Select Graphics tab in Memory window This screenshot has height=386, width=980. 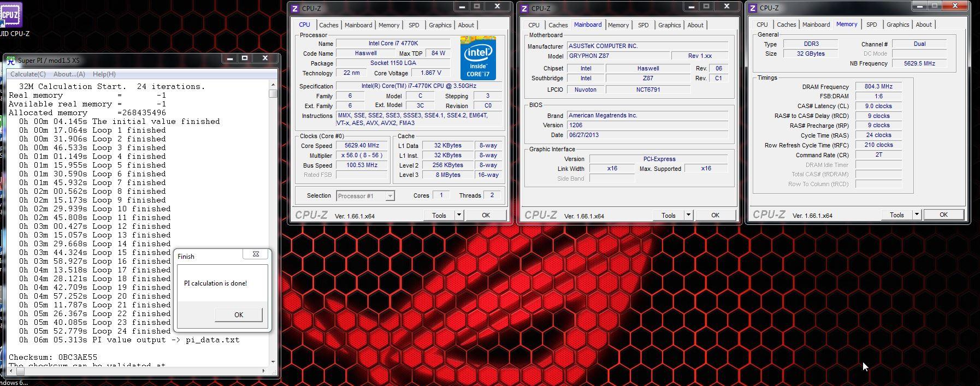(898, 25)
